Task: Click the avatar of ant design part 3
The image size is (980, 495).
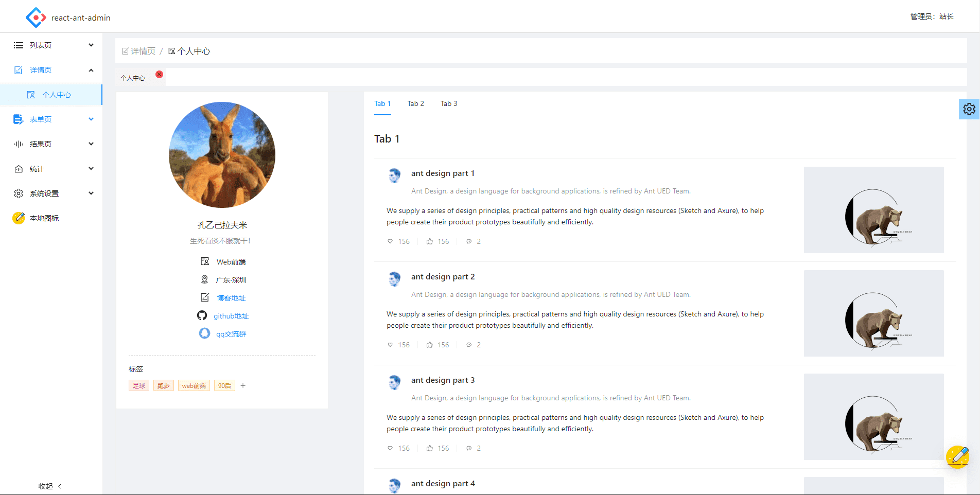Action: click(395, 382)
